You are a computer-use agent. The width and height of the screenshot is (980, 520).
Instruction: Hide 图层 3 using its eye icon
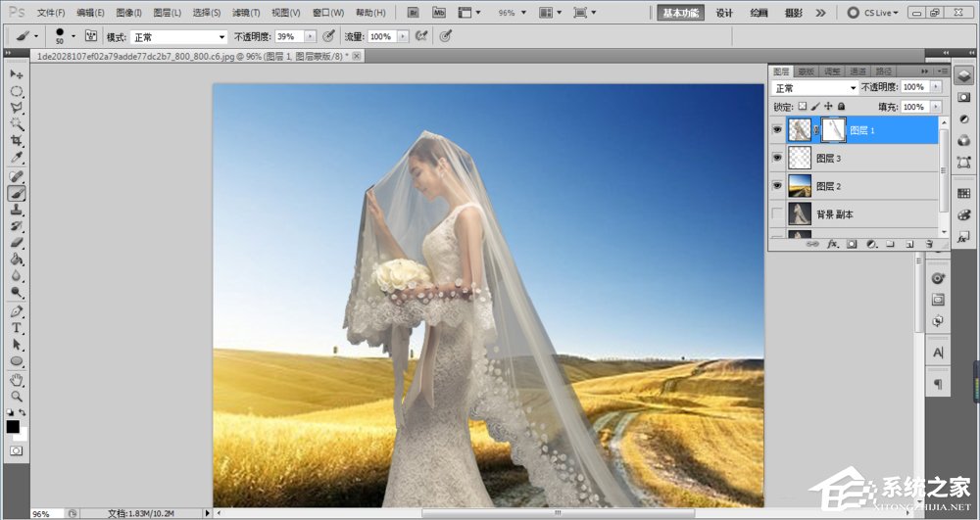778,158
